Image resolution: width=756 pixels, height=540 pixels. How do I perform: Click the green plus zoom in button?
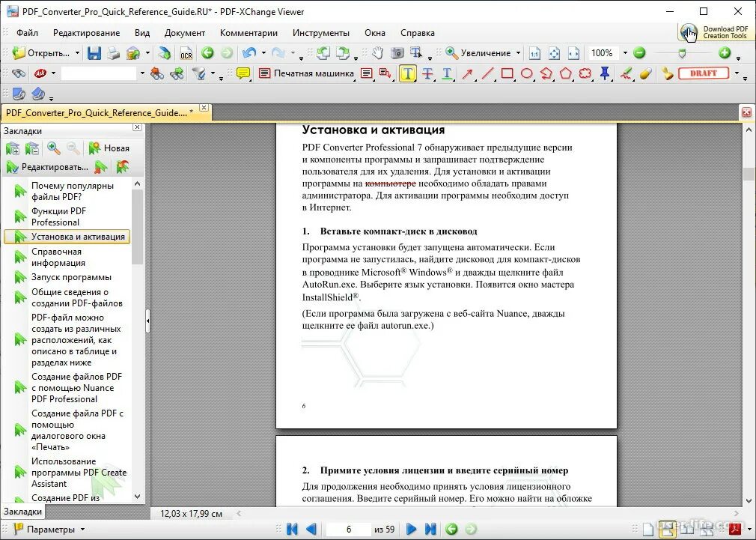[x=724, y=53]
